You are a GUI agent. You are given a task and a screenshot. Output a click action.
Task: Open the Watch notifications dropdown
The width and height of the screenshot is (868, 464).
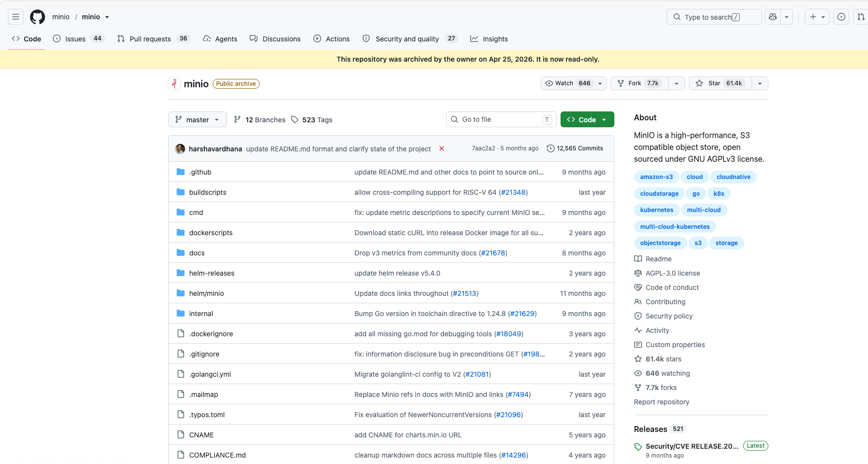574,83
